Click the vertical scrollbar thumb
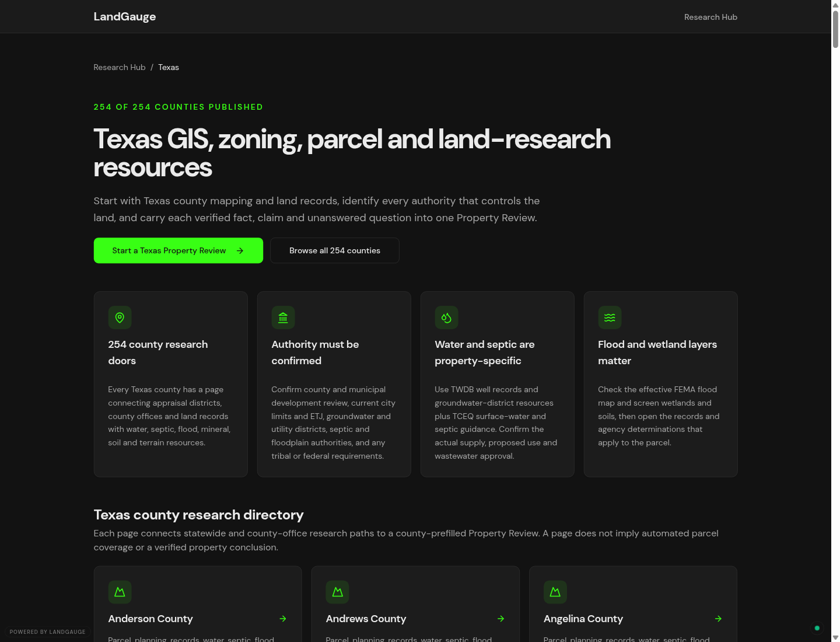Image resolution: width=840 pixels, height=642 pixels. 835,29
